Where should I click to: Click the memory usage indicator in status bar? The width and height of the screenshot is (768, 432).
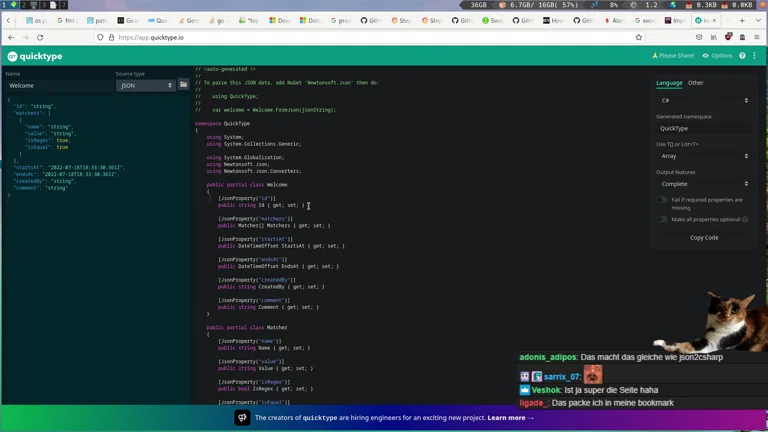(x=539, y=5)
